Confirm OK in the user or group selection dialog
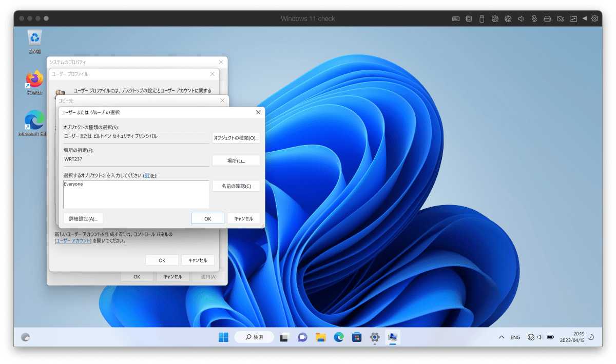The image size is (616, 364). (x=207, y=218)
